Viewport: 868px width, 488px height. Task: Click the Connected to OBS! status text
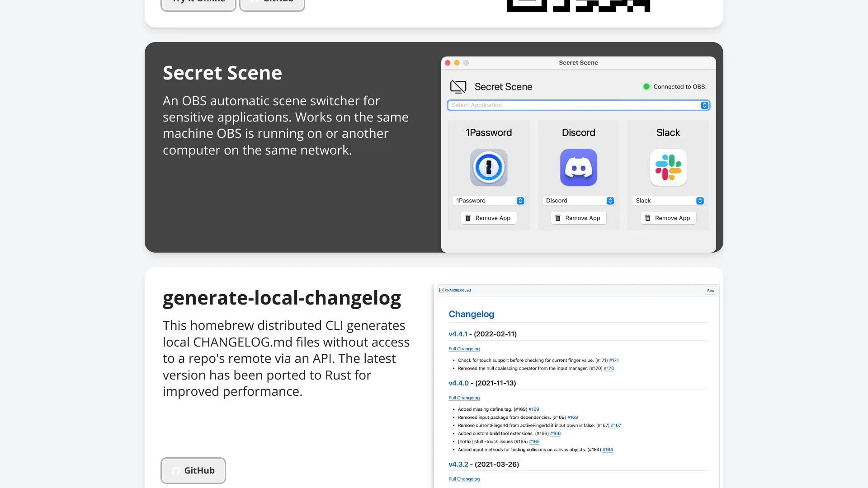(x=680, y=87)
